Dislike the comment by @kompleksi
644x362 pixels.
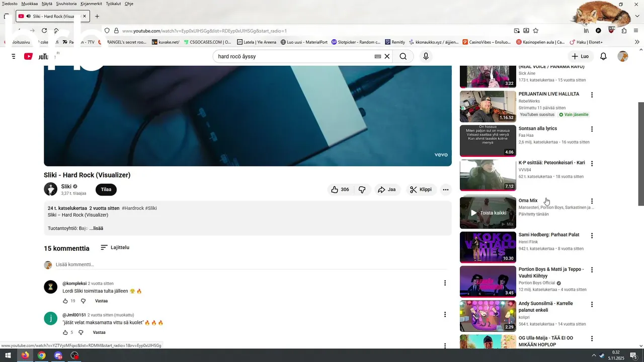coord(84,301)
